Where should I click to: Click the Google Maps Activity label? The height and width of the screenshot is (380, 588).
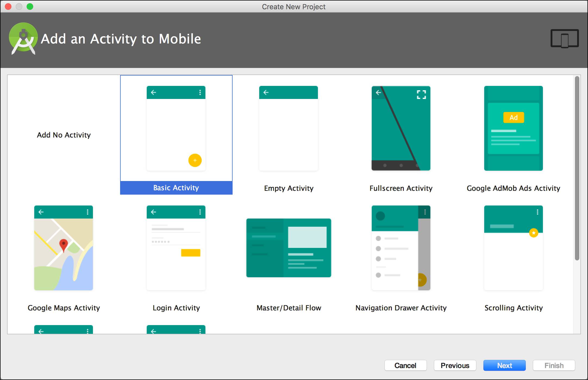point(64,308)
